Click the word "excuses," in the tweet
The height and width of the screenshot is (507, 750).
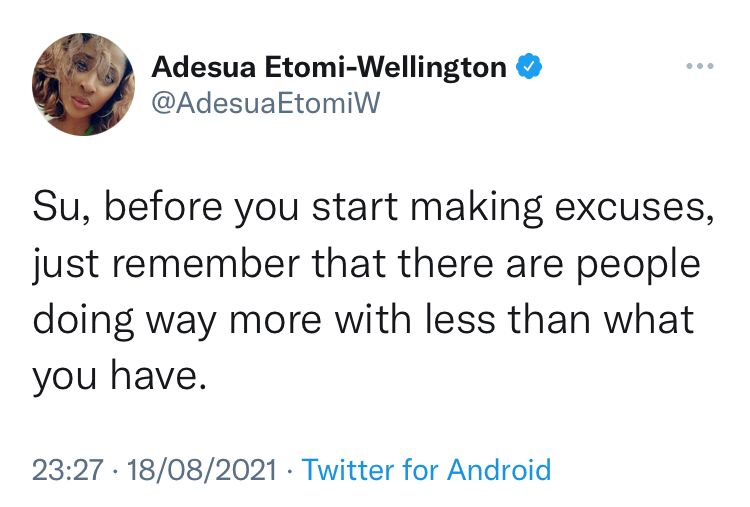[634, 208]
